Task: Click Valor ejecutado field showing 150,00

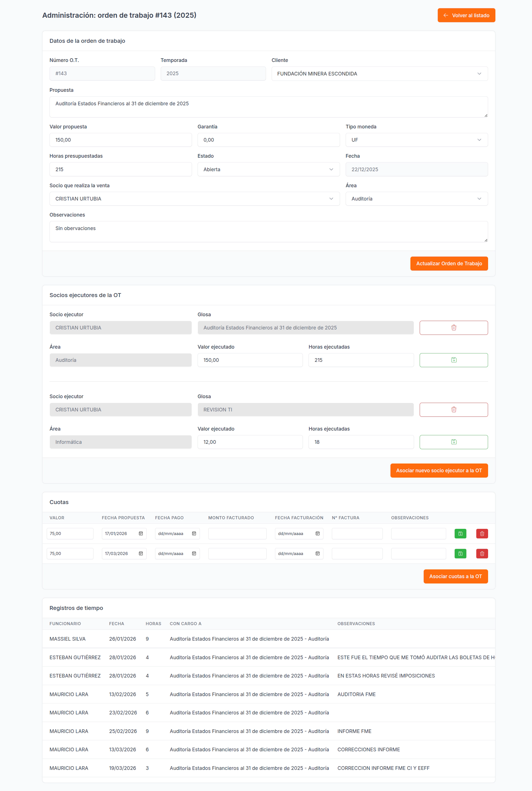Action: 250,360
